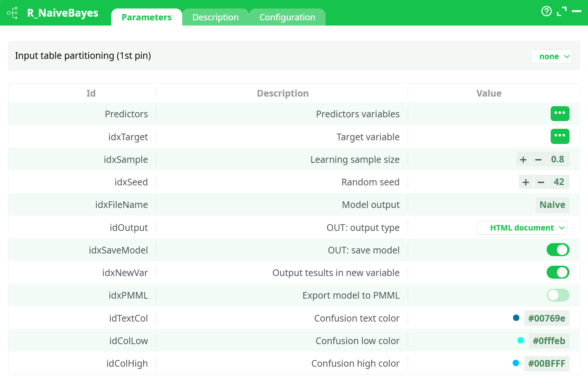This screenshot has height=383, width=588.
Task: Edit the Model output Naive field
Action: (552, 205)
